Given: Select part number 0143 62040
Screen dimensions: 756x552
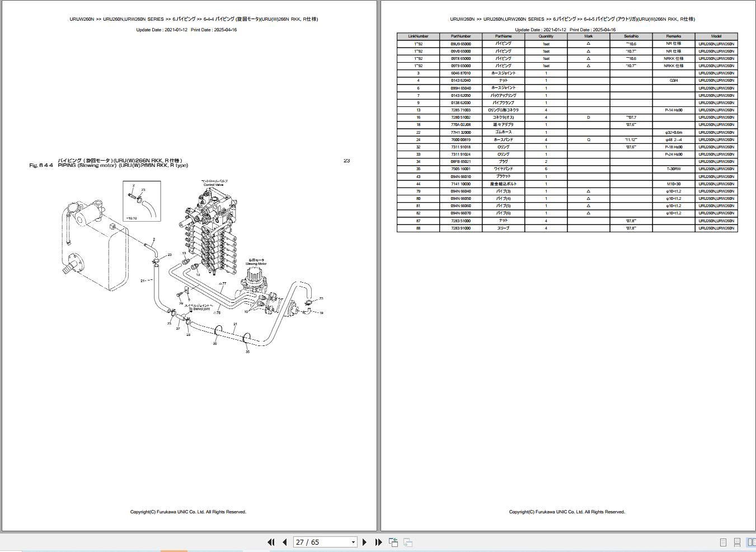Looking at the screenshot, I should coord(461,81).
